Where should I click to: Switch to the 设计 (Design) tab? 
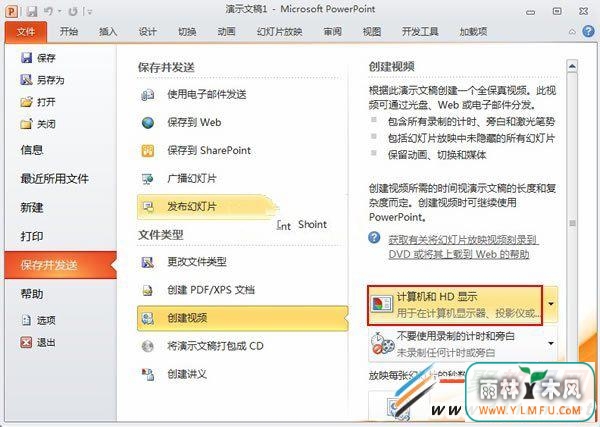tap(147, 31)
